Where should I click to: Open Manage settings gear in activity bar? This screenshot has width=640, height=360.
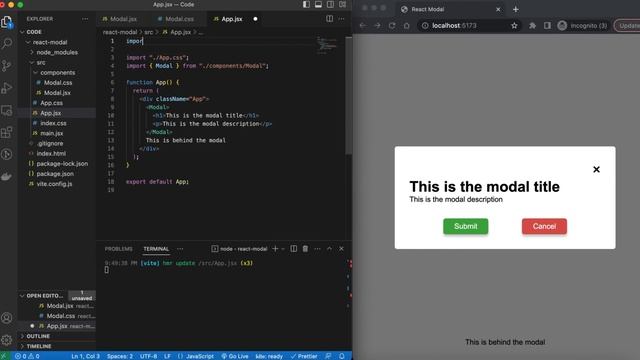coord(7,340)
